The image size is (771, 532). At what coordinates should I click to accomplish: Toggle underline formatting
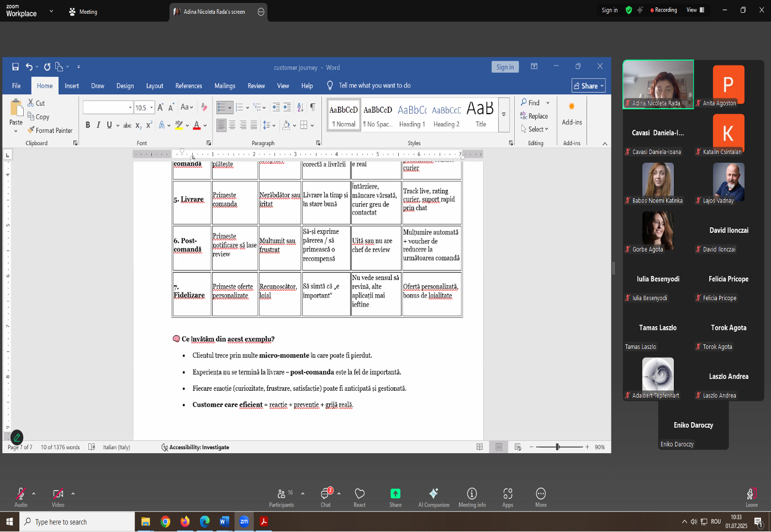tap(109, 125)
